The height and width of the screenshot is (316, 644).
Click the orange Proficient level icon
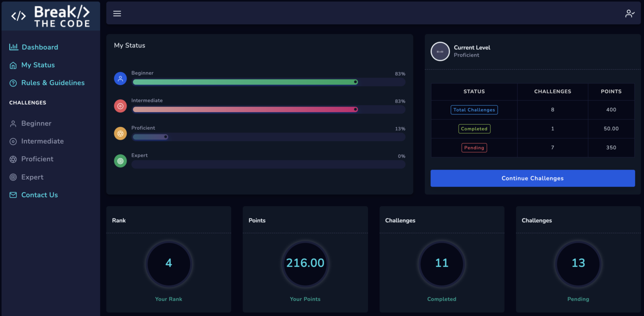point(120,133)
